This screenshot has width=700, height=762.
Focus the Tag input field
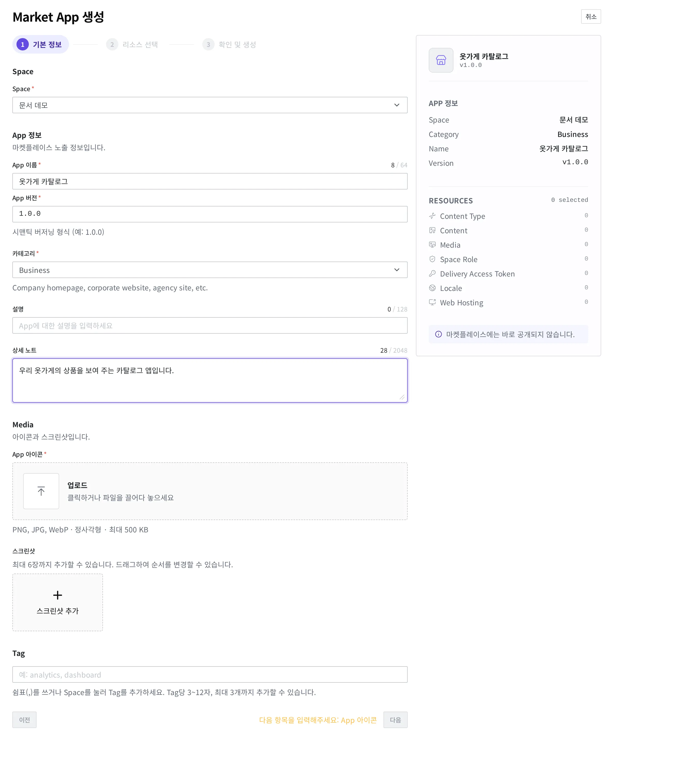tap(210, 674)
